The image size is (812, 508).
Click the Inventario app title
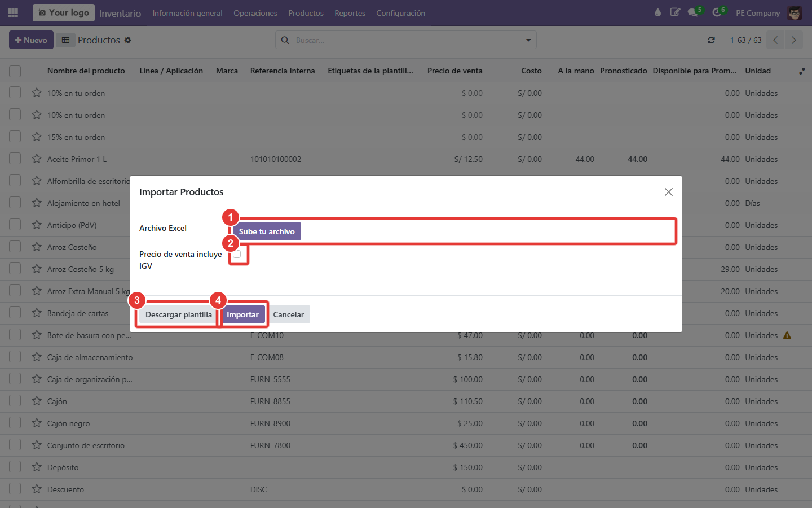[120, 13]
